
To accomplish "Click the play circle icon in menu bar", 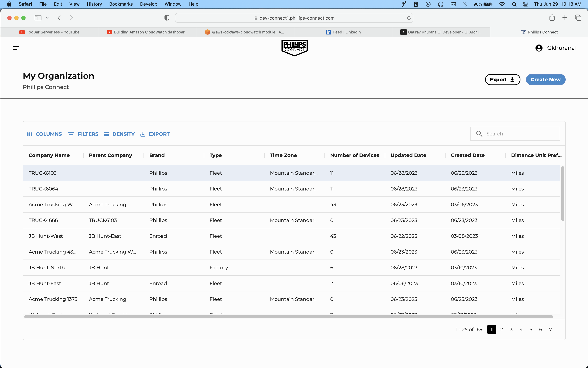I will (428, 4).
